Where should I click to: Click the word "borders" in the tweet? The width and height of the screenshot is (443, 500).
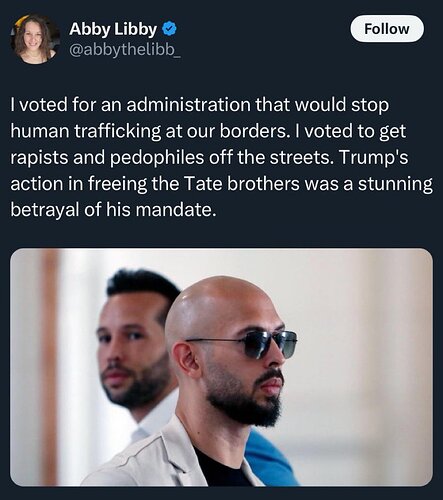coord(253,131)
